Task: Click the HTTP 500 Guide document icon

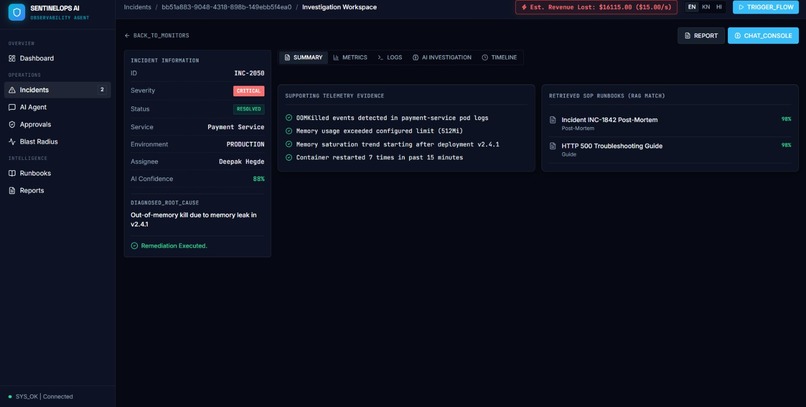Action: [x=553, y=146]
